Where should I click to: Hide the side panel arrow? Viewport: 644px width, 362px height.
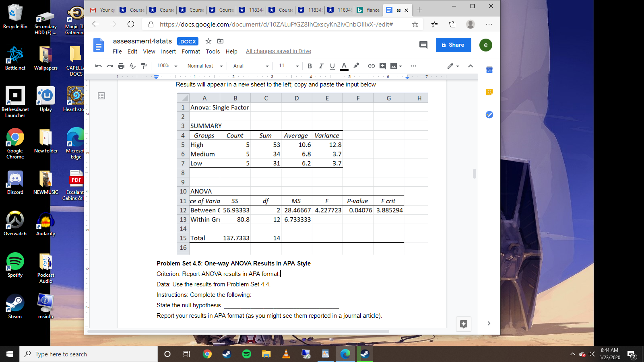pyautogui.click(x=489, y=323)
